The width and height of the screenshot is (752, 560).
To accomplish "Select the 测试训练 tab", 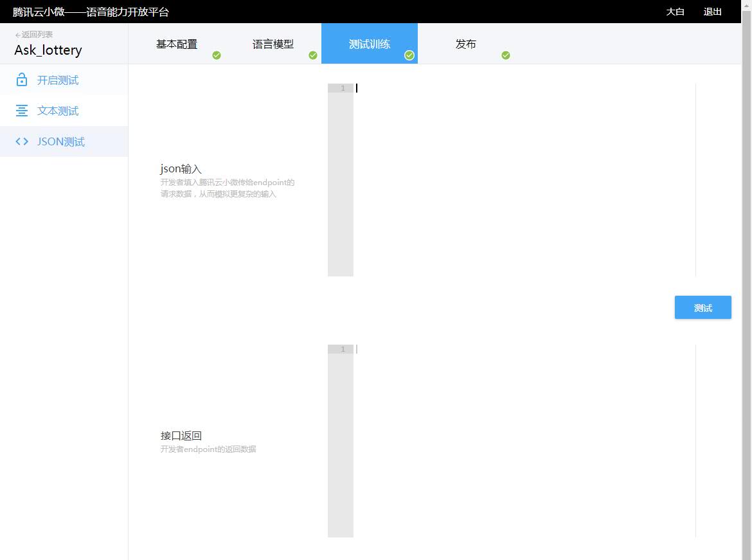I will (369, 44).
